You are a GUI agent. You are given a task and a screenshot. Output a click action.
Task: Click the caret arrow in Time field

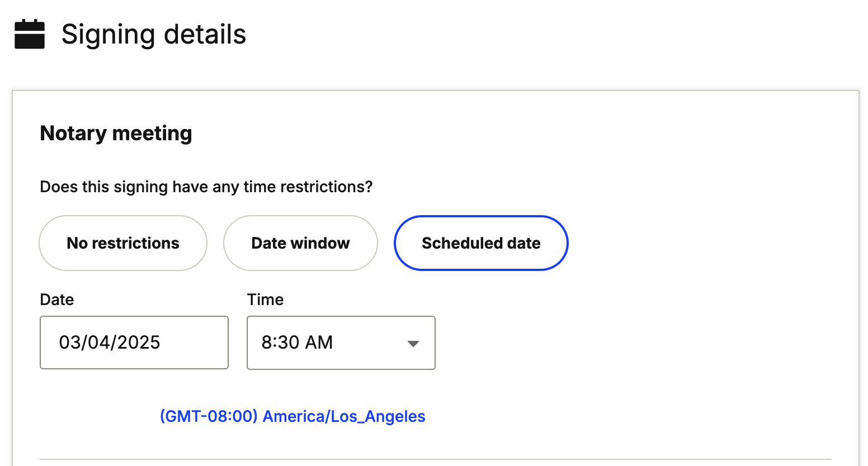[413, 343]
